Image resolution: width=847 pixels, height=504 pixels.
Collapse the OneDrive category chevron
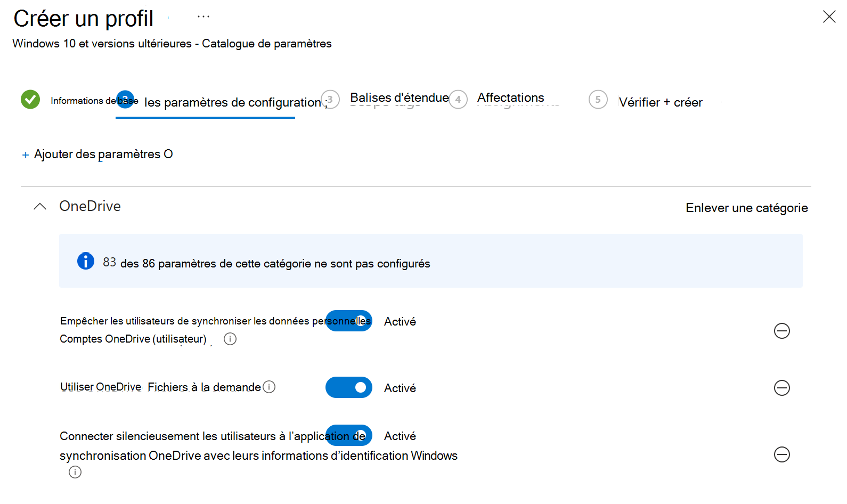pyautogui.click(x=40, y=207)
